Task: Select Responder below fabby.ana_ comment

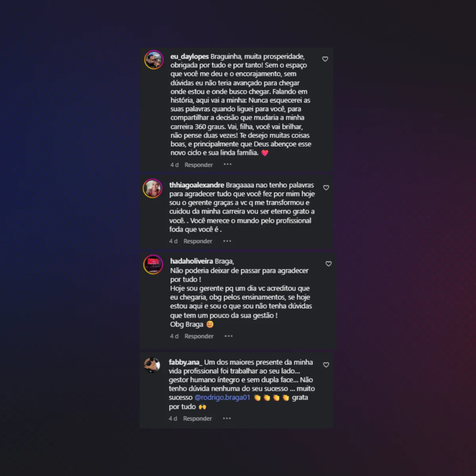Action: pos(198,418)
